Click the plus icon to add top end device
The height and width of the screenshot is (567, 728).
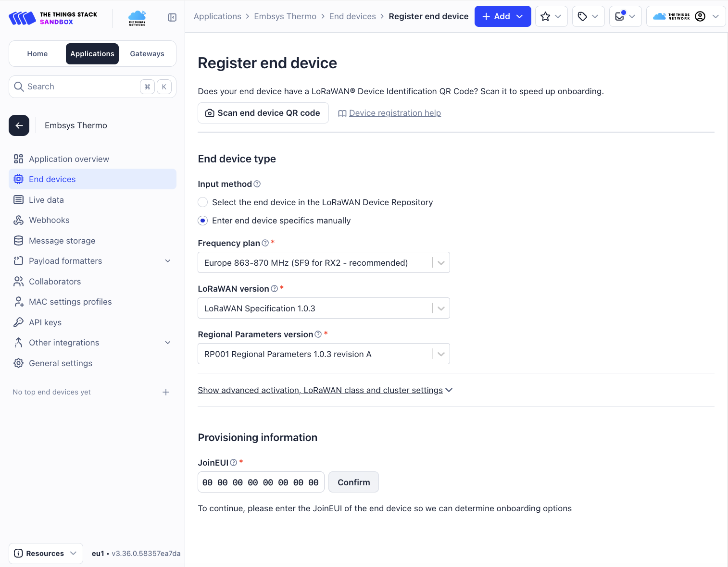166,392
